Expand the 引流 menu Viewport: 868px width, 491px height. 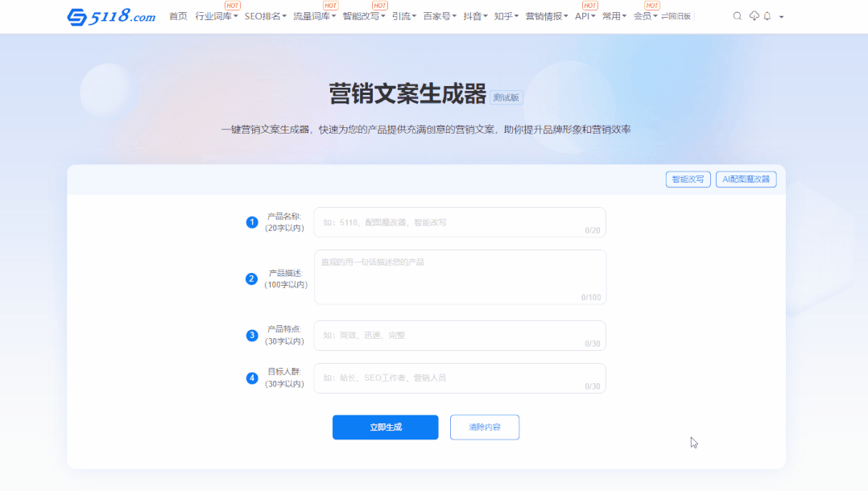404,16
